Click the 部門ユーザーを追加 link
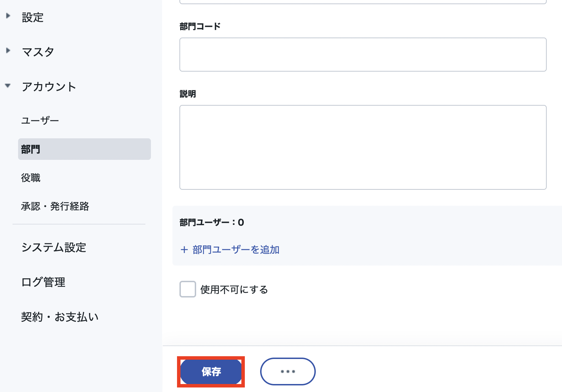Image resolution: width=562 pixels, height=392 pixels. pyautogui.click(x=236, y=250)
